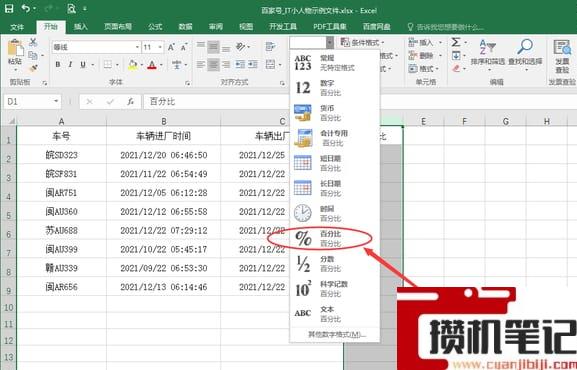The image size is (577, 370).
Task: Toggle Italic formatting
Action: [70, 64]
